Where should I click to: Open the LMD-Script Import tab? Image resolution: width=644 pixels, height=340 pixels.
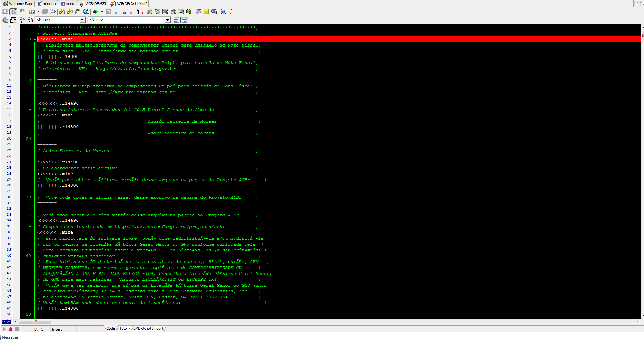148,329
